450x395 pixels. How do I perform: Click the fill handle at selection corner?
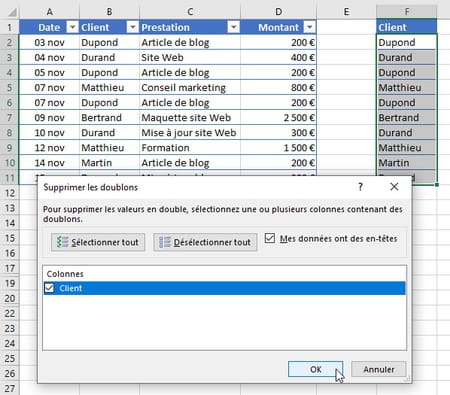pos(437,184)
